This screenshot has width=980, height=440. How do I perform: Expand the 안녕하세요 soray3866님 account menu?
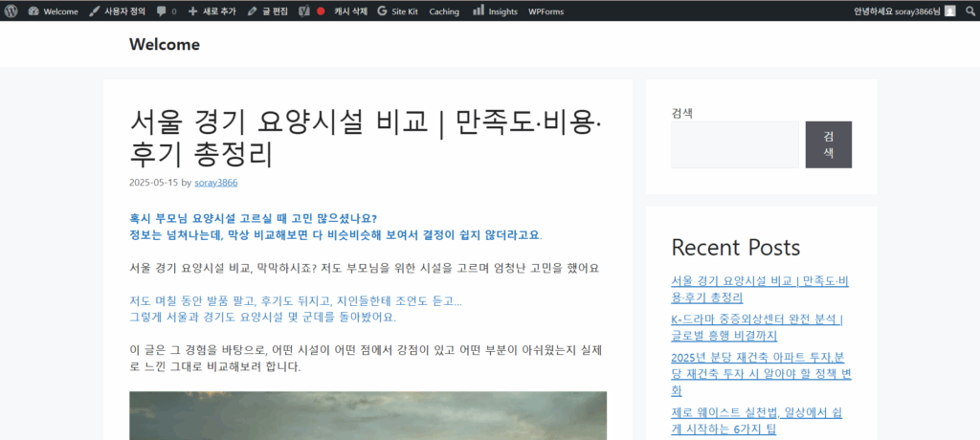(897, 11)
